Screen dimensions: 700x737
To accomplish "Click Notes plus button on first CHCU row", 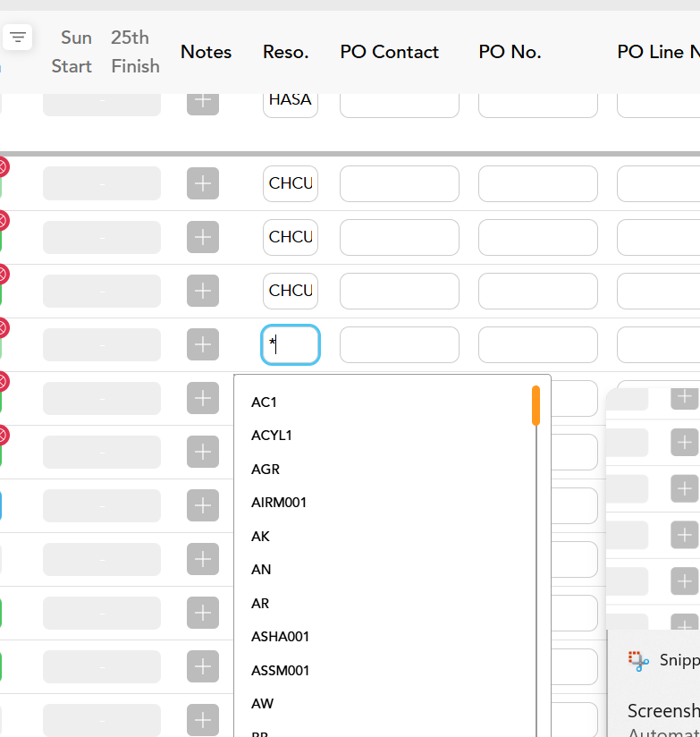I will (x=203, y=183).
